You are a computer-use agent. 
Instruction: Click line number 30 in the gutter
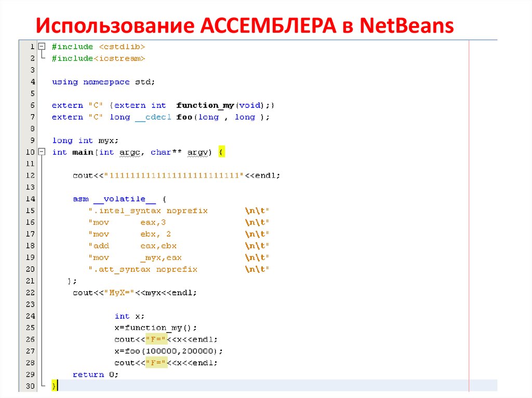(x=31, y=386)
